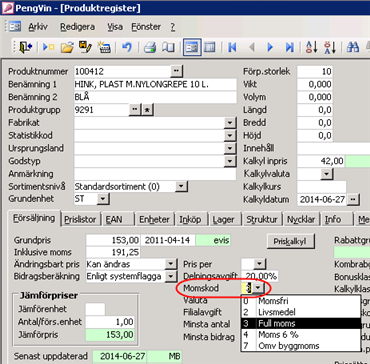
Task: Click the menu bar document icon
Action: 15,27
